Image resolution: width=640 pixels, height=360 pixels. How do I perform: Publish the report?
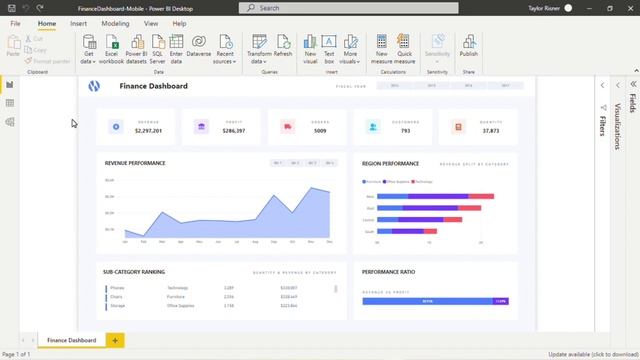(469, 46)
